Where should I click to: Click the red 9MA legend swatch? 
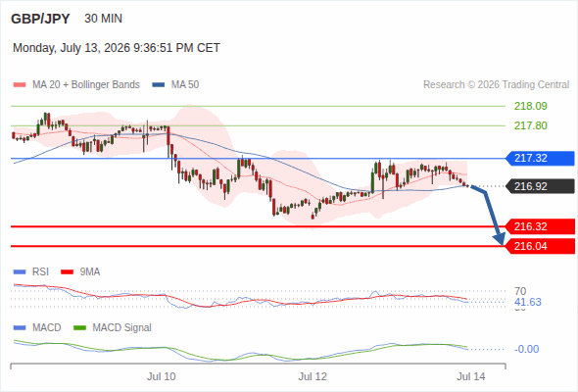[67, 272]
